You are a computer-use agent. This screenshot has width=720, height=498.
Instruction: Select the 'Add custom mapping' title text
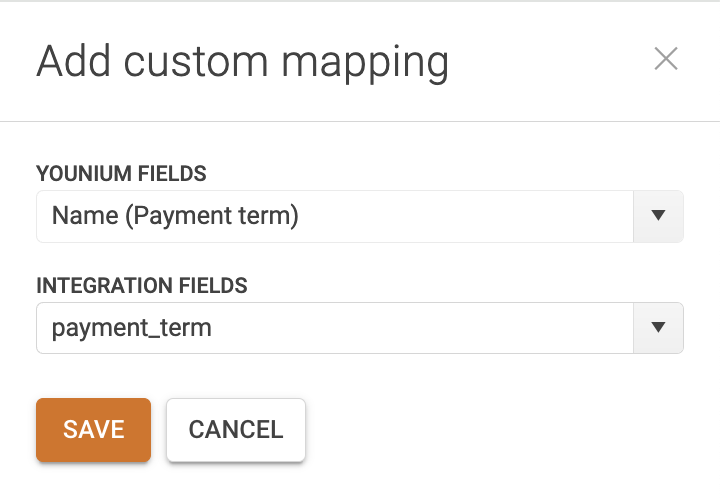242,62
